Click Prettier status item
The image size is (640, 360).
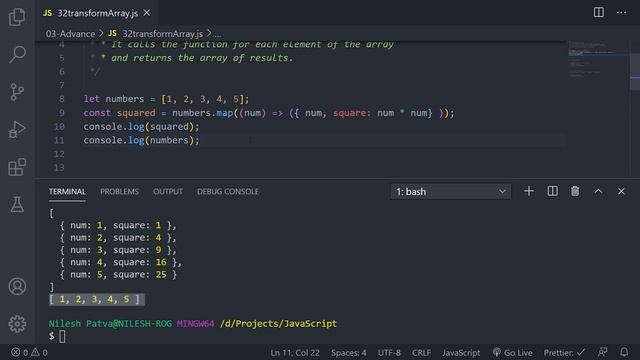[x=564, y=353]
